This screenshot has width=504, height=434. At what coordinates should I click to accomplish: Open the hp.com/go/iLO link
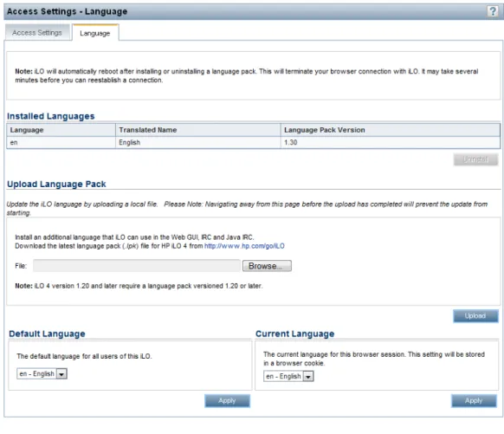tap(244, 246)
